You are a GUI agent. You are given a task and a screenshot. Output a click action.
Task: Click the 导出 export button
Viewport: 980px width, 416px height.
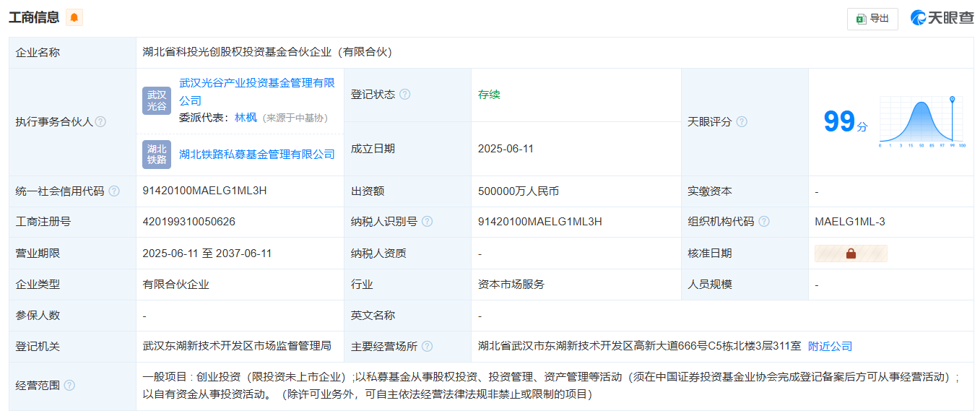coord(872,19)
